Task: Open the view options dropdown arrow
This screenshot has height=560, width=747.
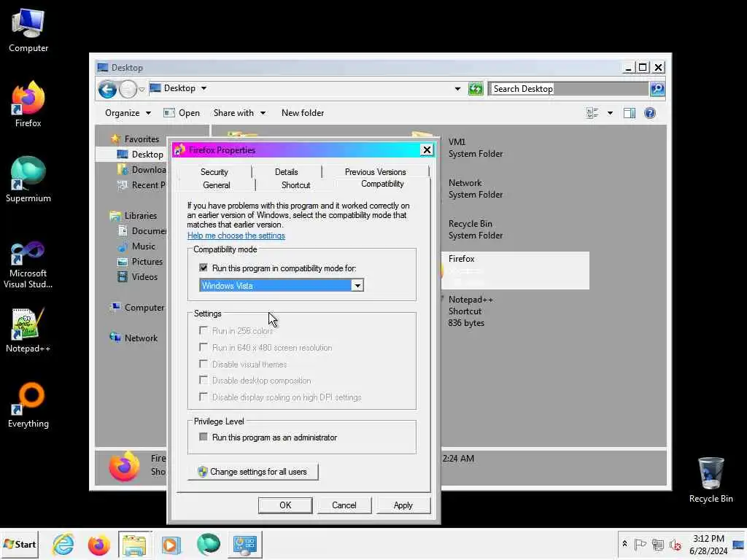Action: point(610,113)
